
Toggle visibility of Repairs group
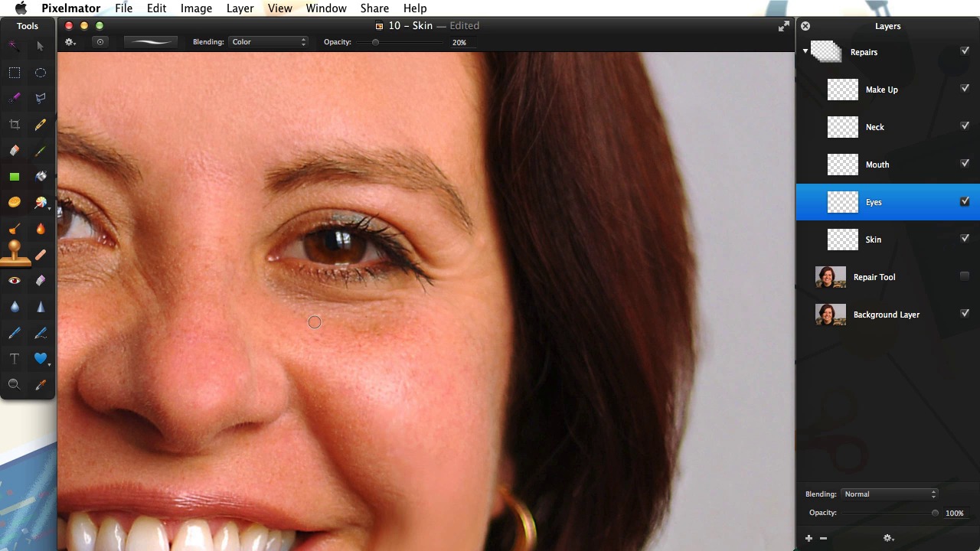[x=965, y=51]
